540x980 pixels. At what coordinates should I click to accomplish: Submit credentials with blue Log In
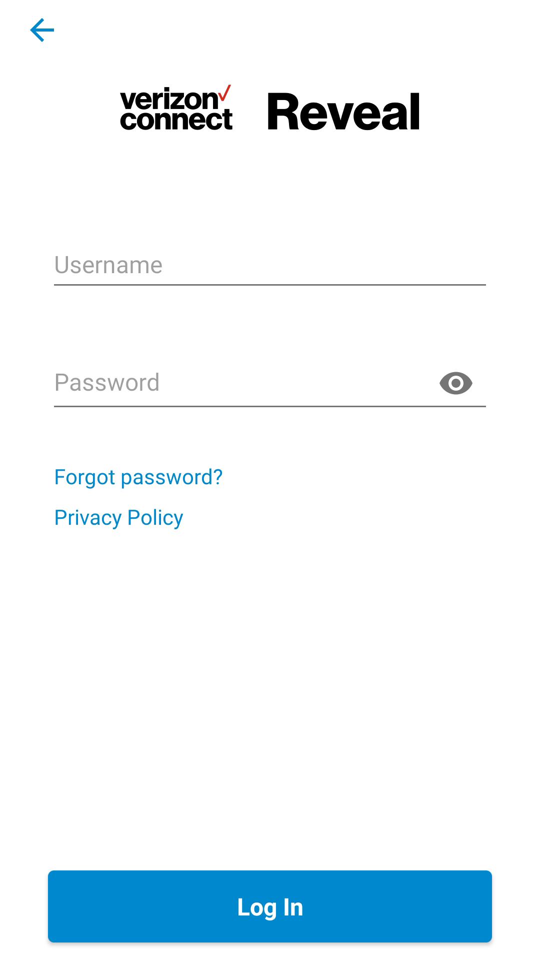point(270,907)
